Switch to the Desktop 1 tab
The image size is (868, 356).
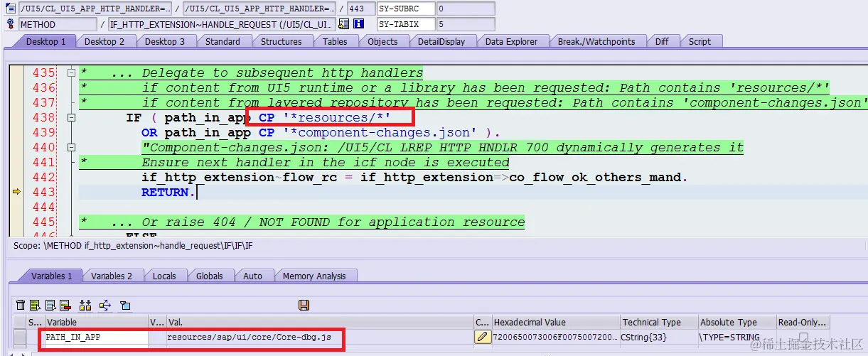coord(45,41)
